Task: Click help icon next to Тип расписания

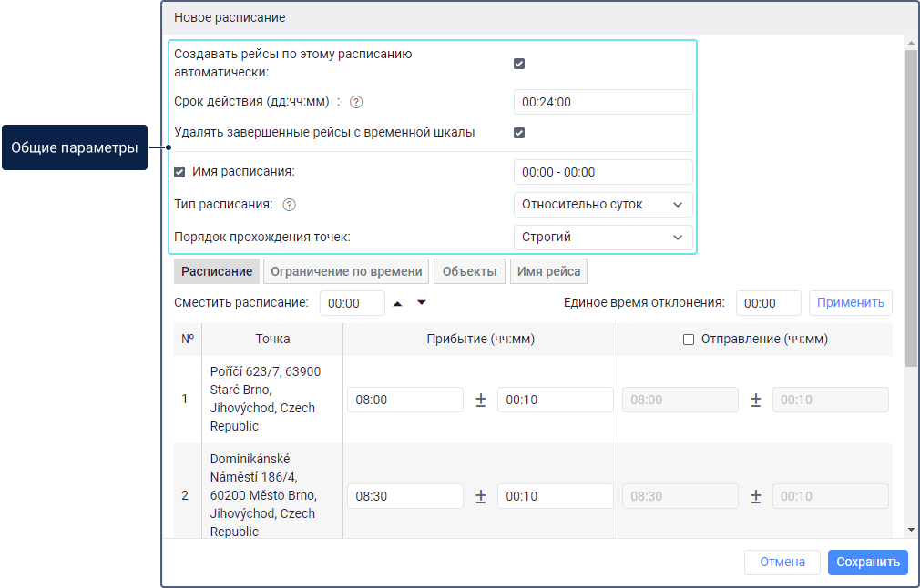Action: (x=290, y=205)
